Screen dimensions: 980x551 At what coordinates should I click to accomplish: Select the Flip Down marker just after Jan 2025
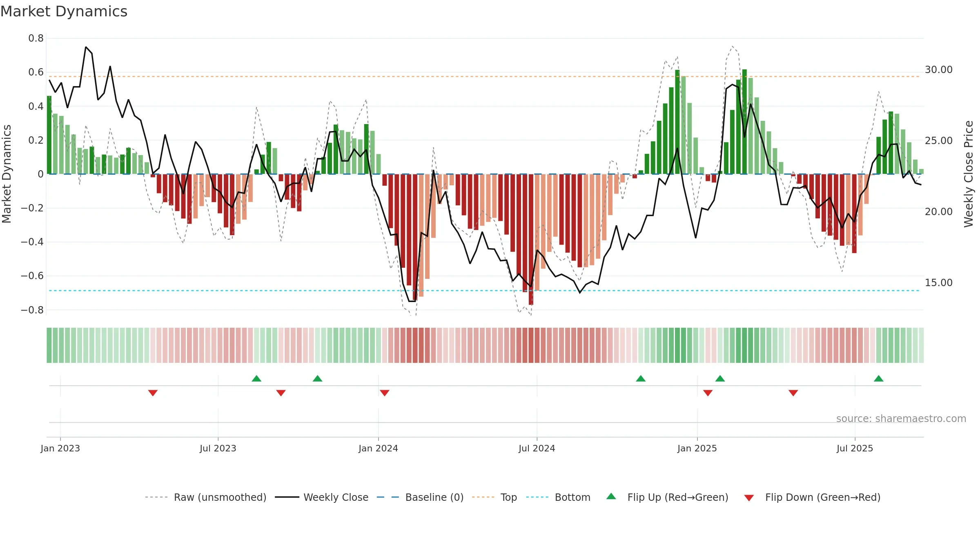708,393
